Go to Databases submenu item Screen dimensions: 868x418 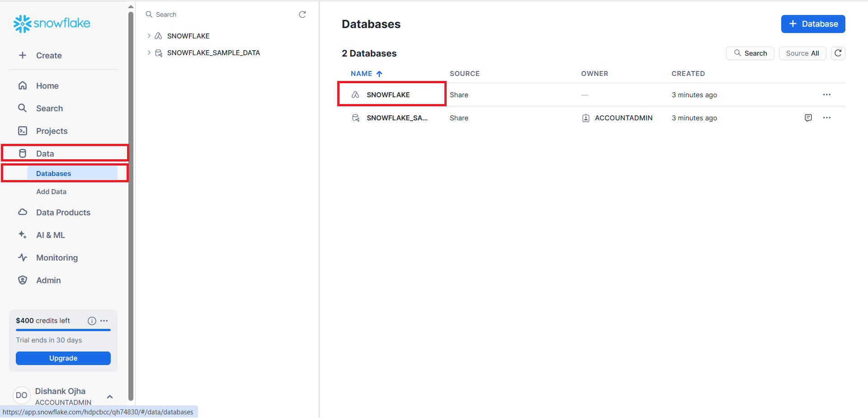point(72,173)
